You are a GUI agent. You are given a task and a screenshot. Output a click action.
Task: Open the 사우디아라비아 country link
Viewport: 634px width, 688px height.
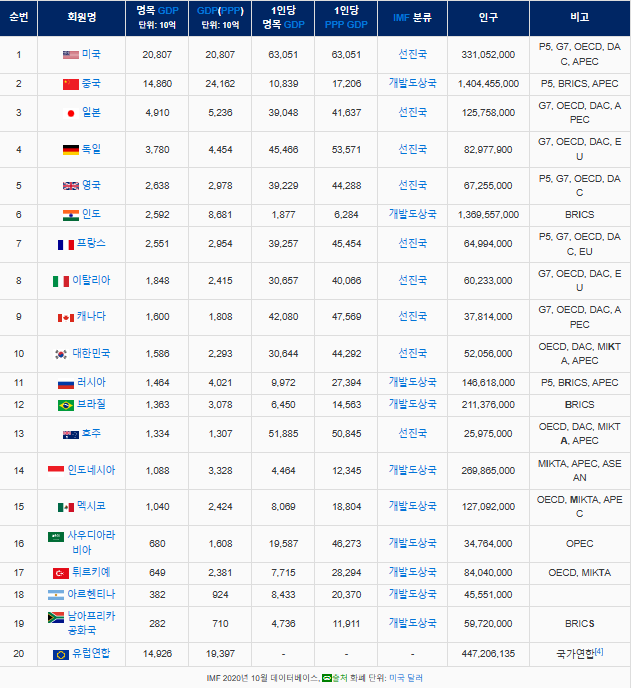tap(91, 543)
